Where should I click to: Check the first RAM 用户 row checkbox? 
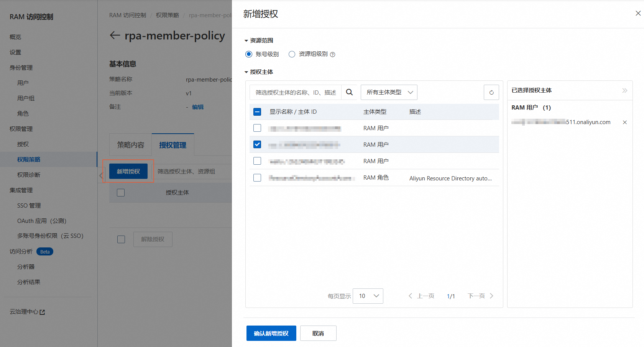coord(257,128)
